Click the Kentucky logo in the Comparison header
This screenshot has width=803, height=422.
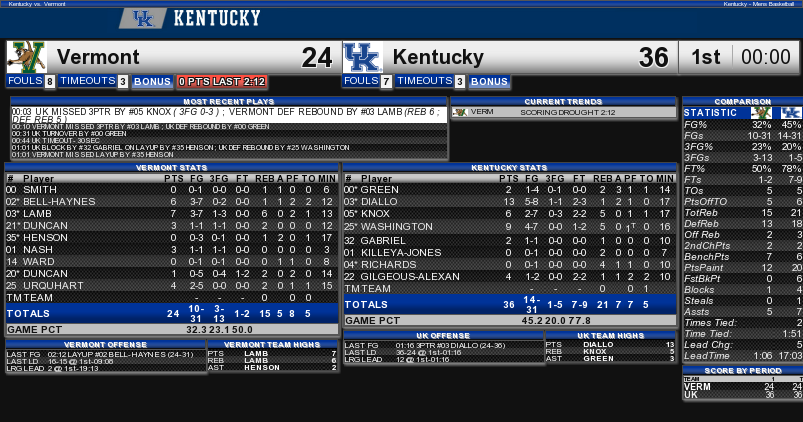click(791, 112)
